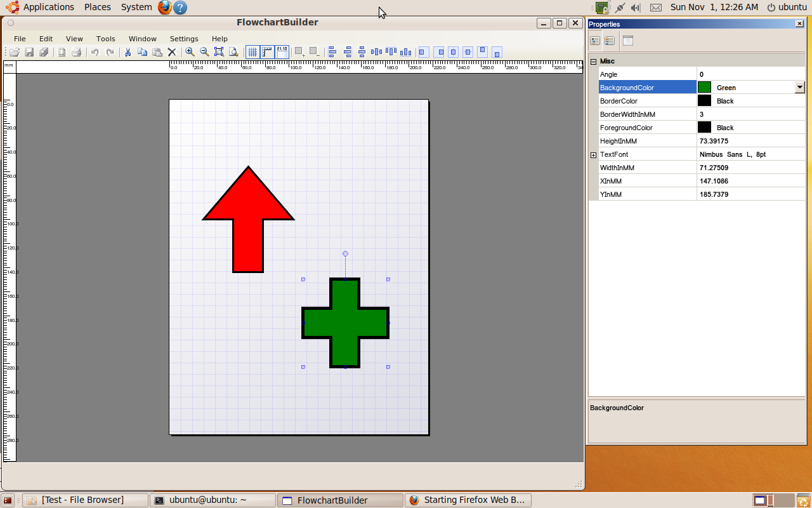This screenshot has width=812, height=508.
Task: Switch Properties to categorized view
Action: point(595,41)
